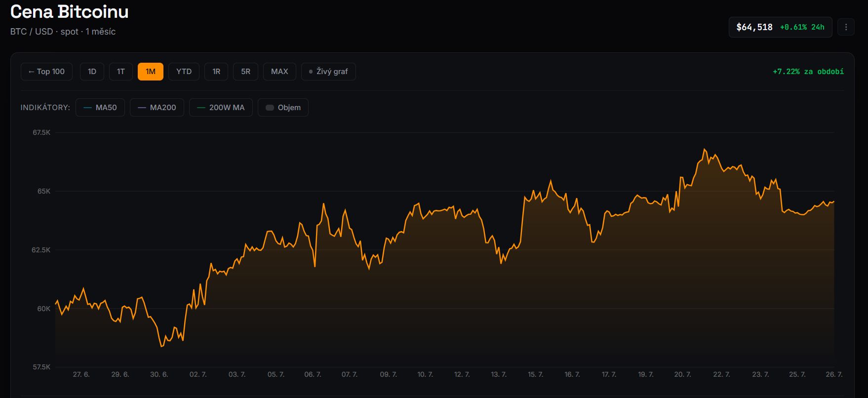Click the +7.22% za období label
Image resolution: width=868 pixels, height=398 pixels.
pos(808,72)
